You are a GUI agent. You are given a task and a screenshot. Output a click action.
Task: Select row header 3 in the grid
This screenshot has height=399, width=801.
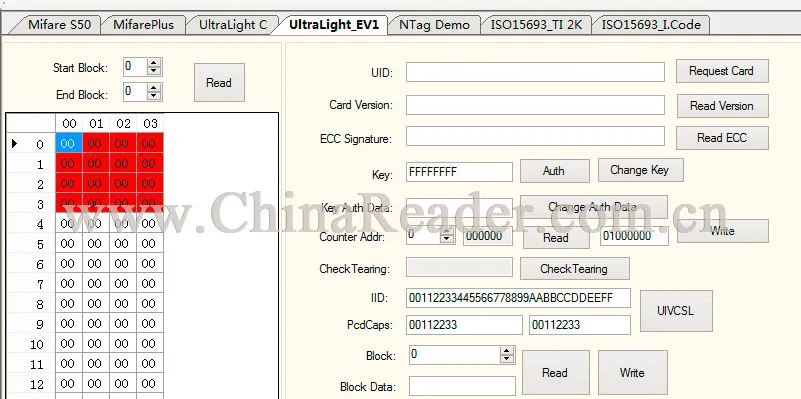tap(31, 204)
